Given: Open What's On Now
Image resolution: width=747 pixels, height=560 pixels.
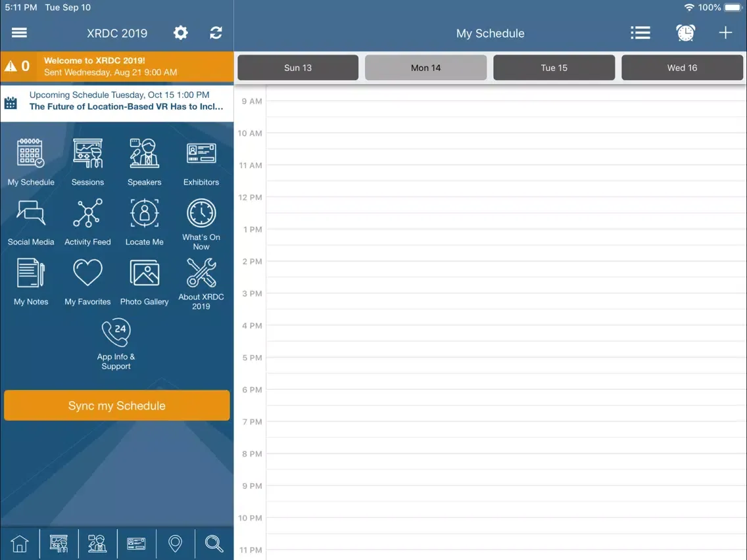Looking at the screenshot, I should tap(201, 224).
